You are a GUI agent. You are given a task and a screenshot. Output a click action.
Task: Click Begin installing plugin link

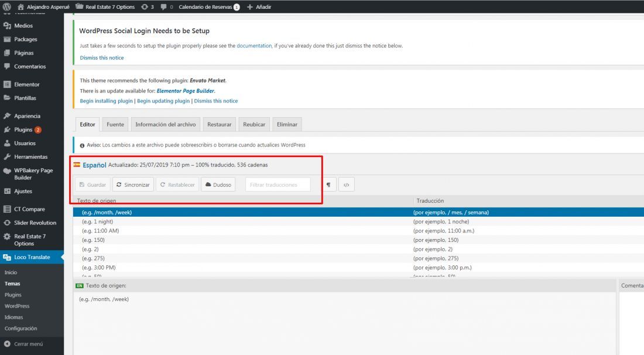[106, 101]
